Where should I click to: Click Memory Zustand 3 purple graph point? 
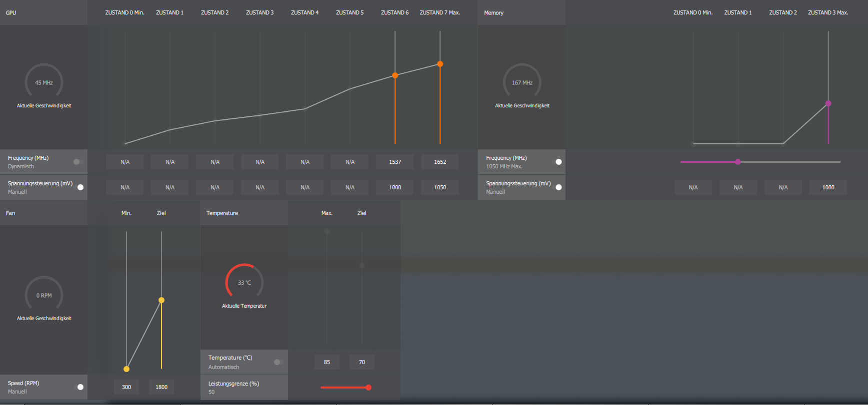828,103
